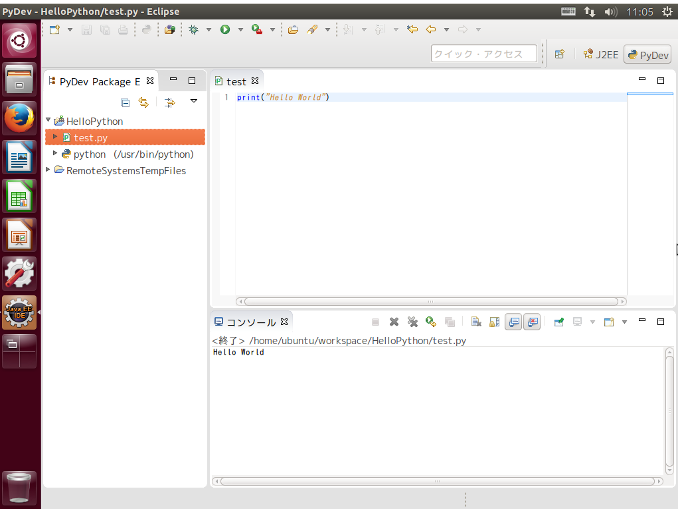
Task: Select the test editor tab
Action: 236,82
